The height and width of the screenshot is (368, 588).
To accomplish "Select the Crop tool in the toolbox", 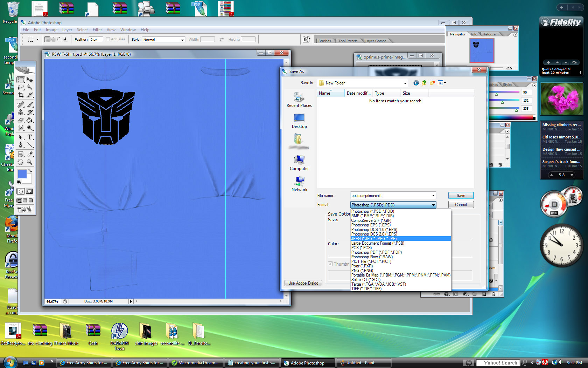I will pyautogui.click(x=21, y=95).
